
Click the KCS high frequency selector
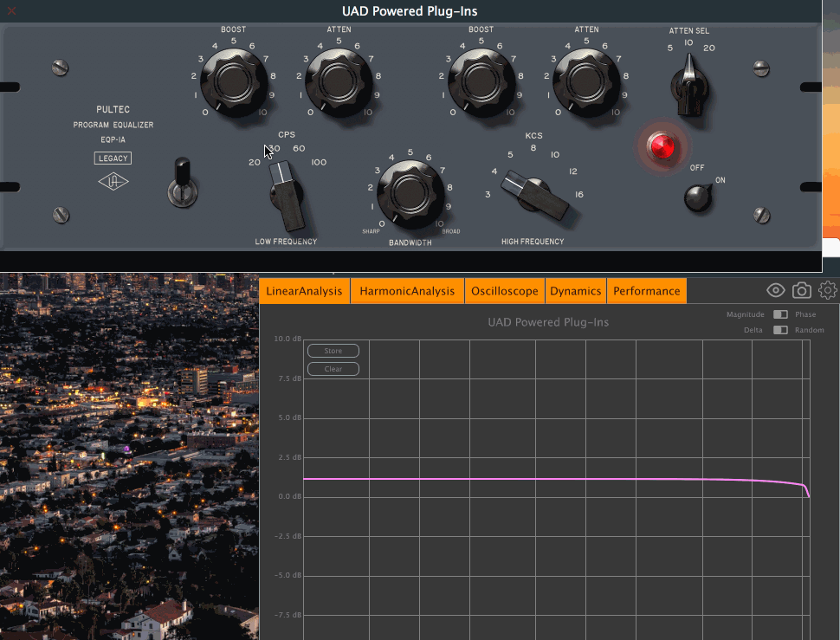(533, 192)
